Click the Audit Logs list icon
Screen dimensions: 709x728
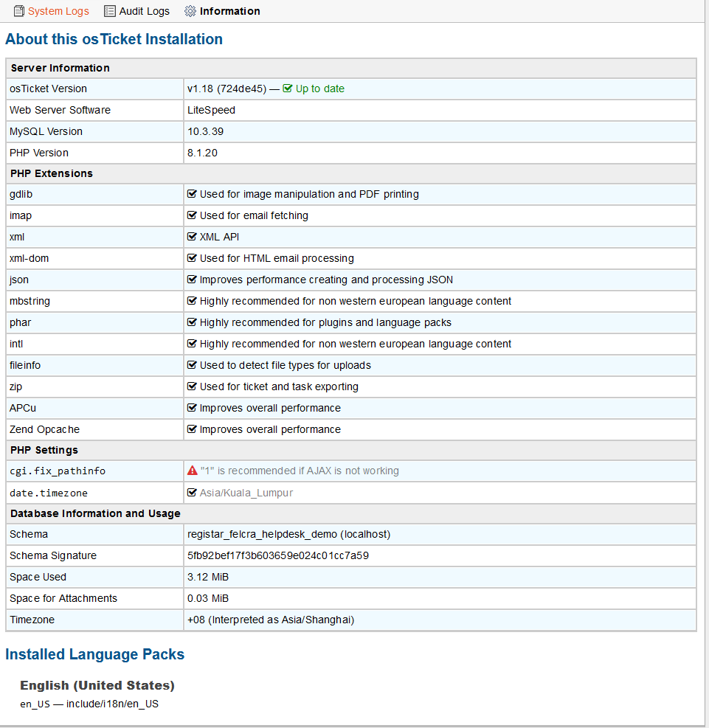click(110, 11)
